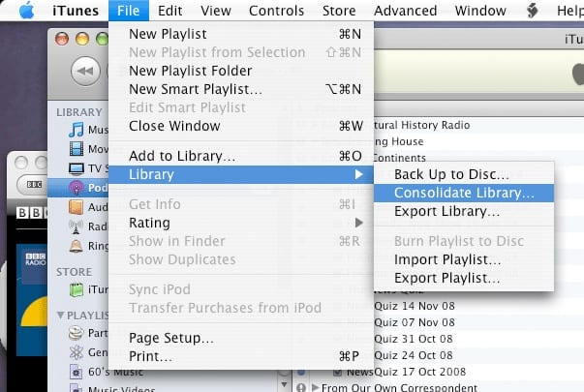Collapse the PLAYLISTS section triangle
The width and height of the screenshot is (584, 392).
pyautogui.click(x=60, y=315)
